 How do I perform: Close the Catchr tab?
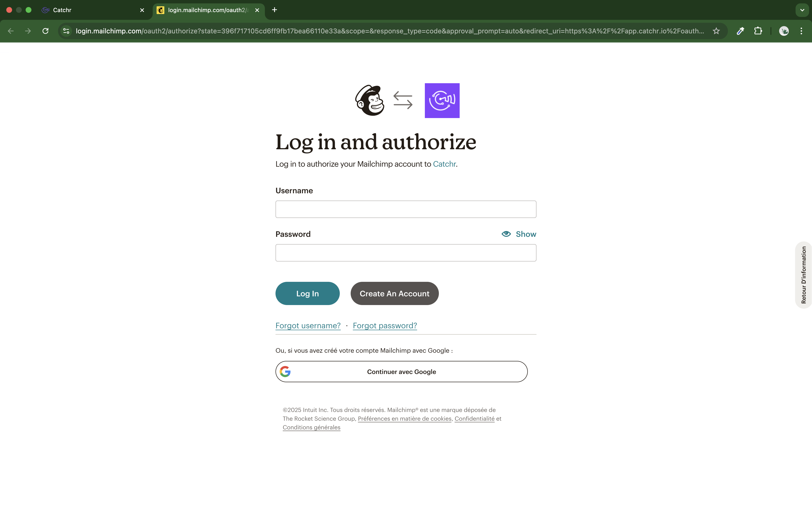point(142,10)
